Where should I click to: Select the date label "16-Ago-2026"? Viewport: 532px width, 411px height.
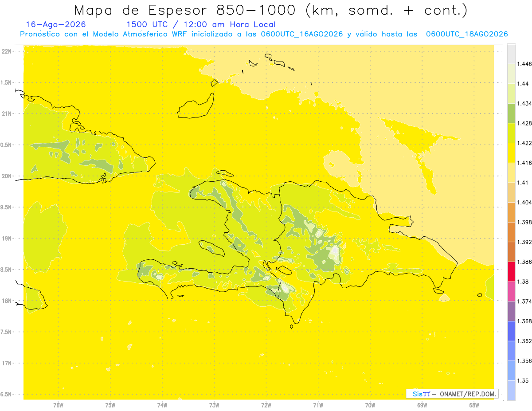(56, 24)
